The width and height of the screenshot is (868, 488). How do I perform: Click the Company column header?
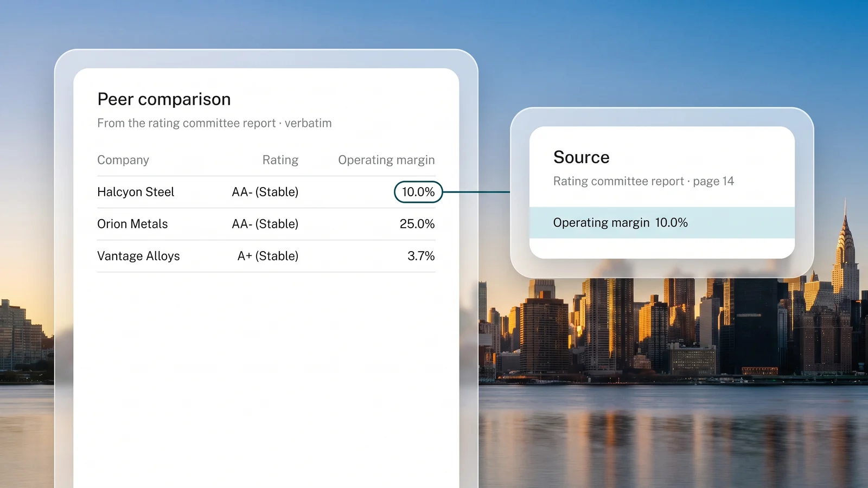click(x=123, y=160)
